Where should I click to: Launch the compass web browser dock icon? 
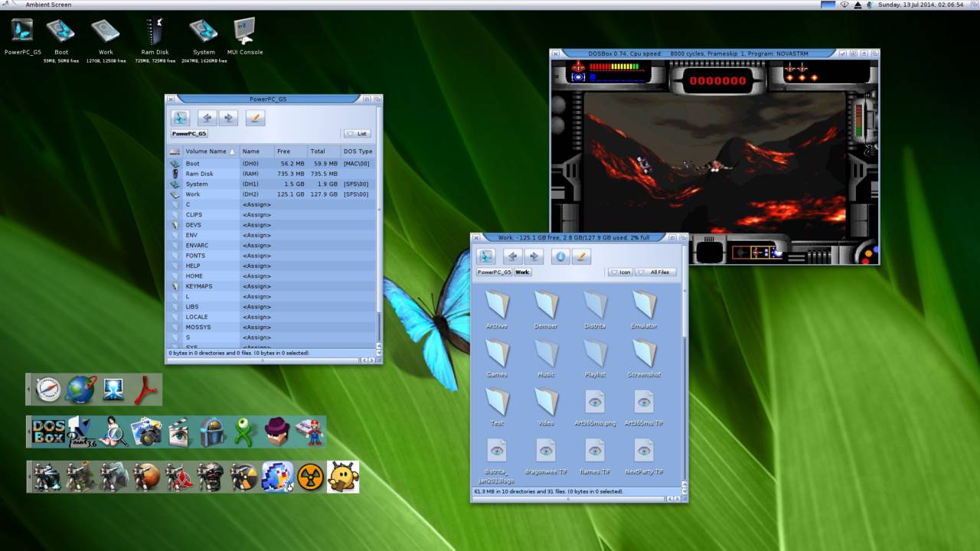(48, 390)
